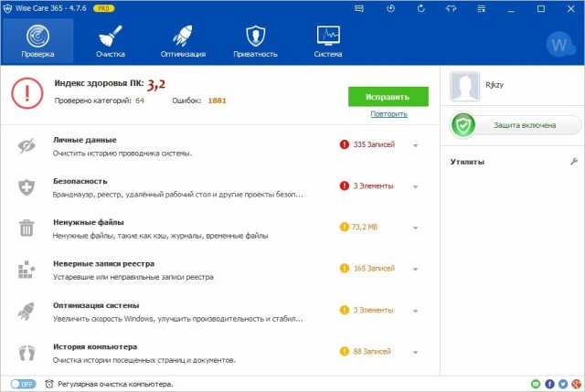
Task: Expand the Ненужные файлы dropdown arrow
Action: tap(415, 228)
